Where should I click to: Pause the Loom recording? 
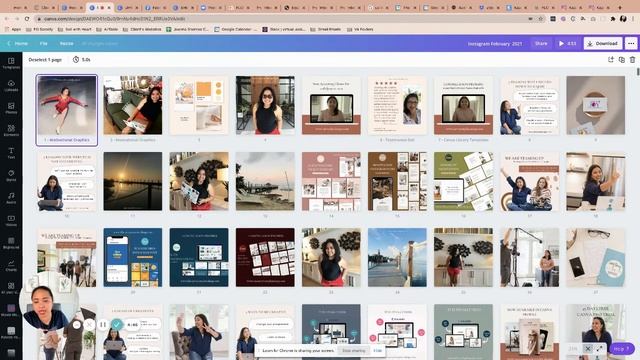[x=103, y=325]
